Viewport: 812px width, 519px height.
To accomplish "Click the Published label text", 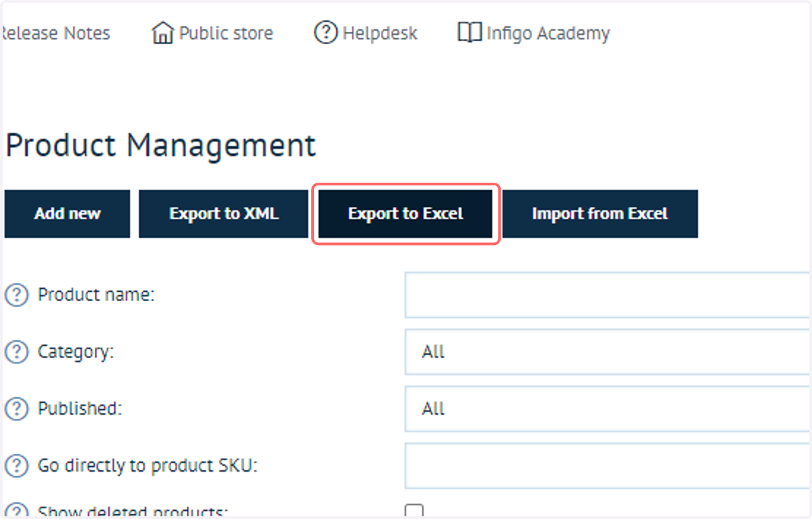I will 80,409.
